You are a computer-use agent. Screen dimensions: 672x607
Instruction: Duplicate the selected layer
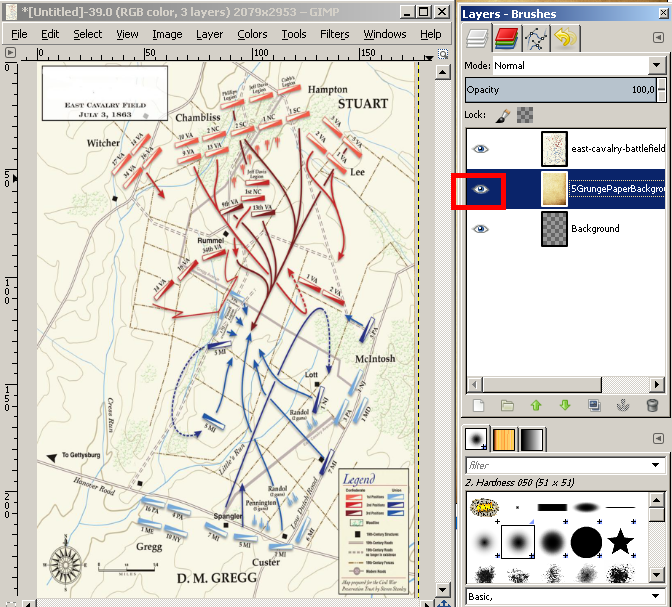pyautogui.click(x=594, y=406)
